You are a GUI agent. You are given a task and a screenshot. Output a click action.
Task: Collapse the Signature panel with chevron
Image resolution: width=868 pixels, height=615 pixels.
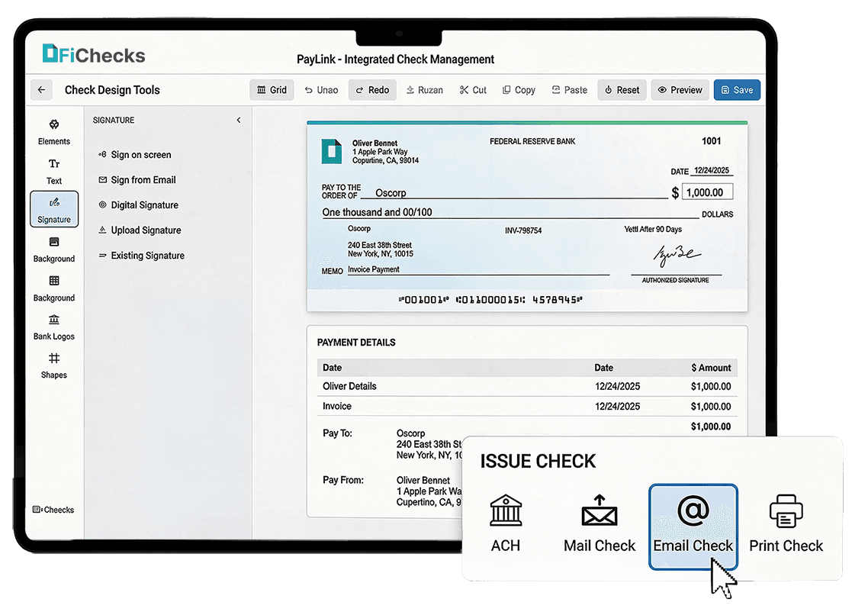pos(239,120)
